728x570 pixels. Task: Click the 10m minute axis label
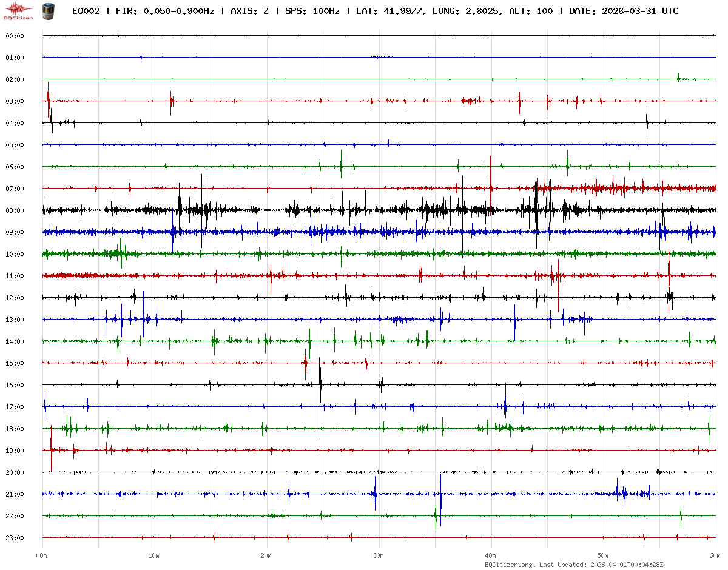[154, 555]
